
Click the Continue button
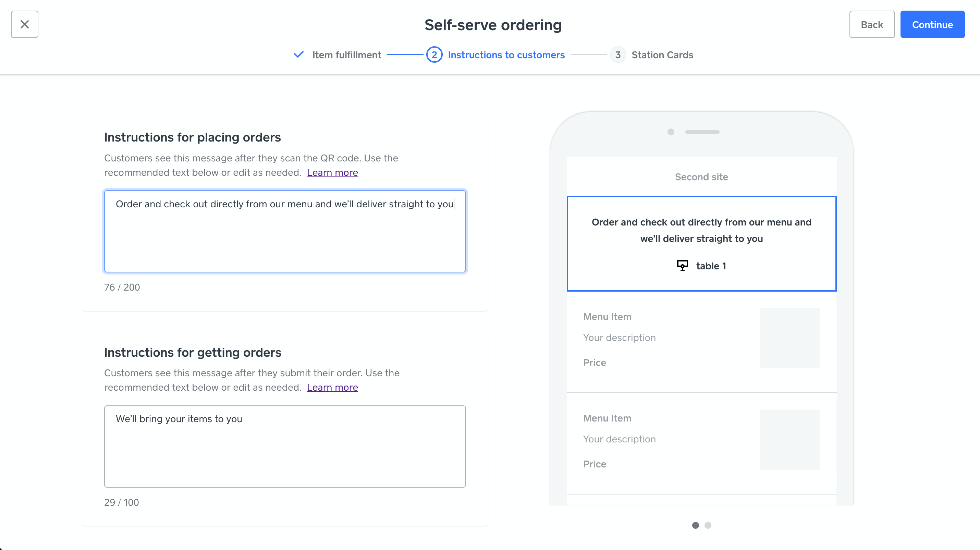[x=932, y=24]
